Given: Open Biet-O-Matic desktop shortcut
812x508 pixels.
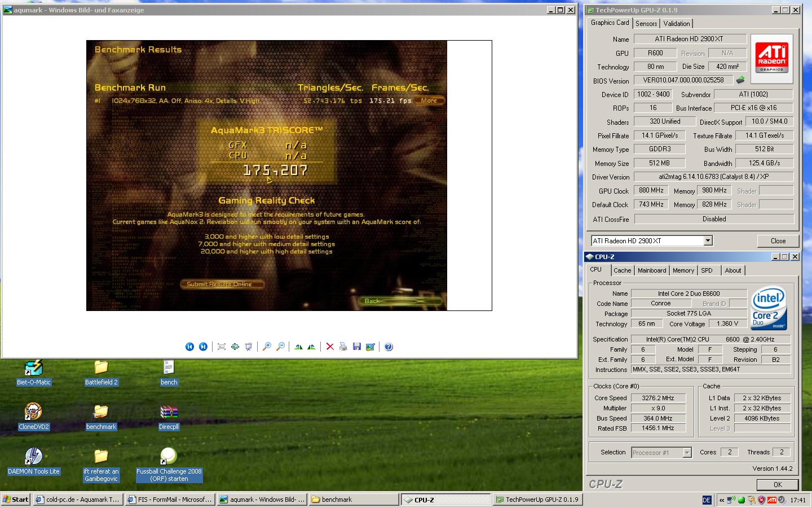Looking at the screenshot, I should tap(34, 373).
